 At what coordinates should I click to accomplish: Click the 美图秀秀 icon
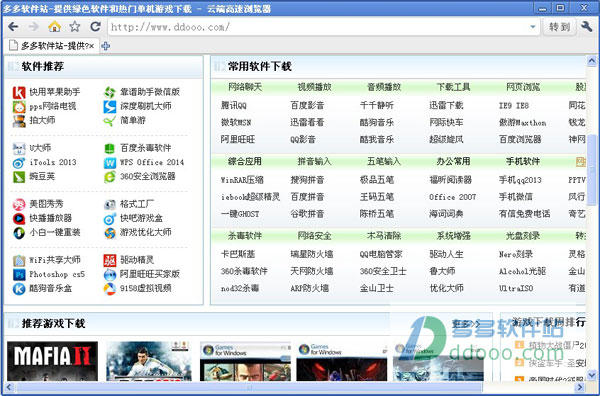(19, 204)
